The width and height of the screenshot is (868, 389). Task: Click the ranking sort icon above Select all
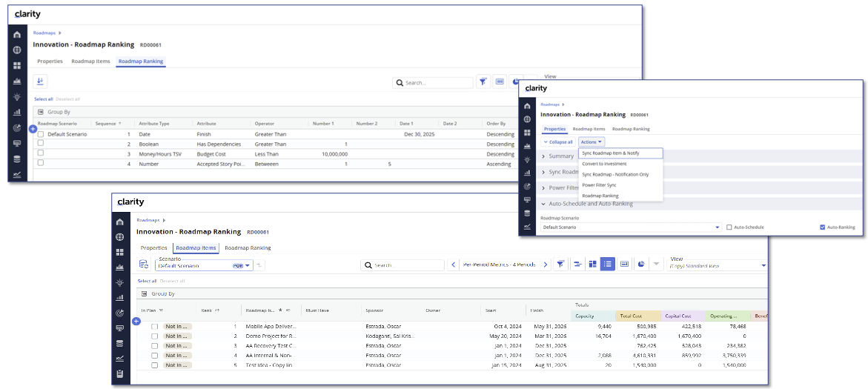40,82
